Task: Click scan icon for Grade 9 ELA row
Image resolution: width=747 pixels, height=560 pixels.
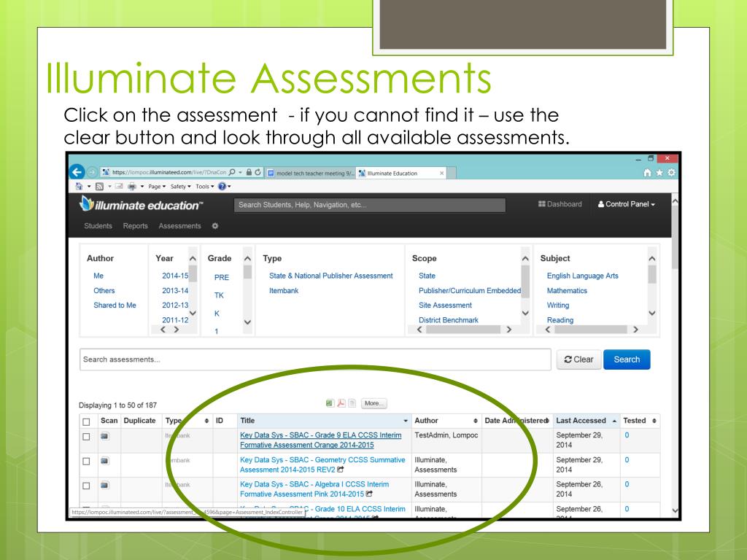Action: (105, 436)
